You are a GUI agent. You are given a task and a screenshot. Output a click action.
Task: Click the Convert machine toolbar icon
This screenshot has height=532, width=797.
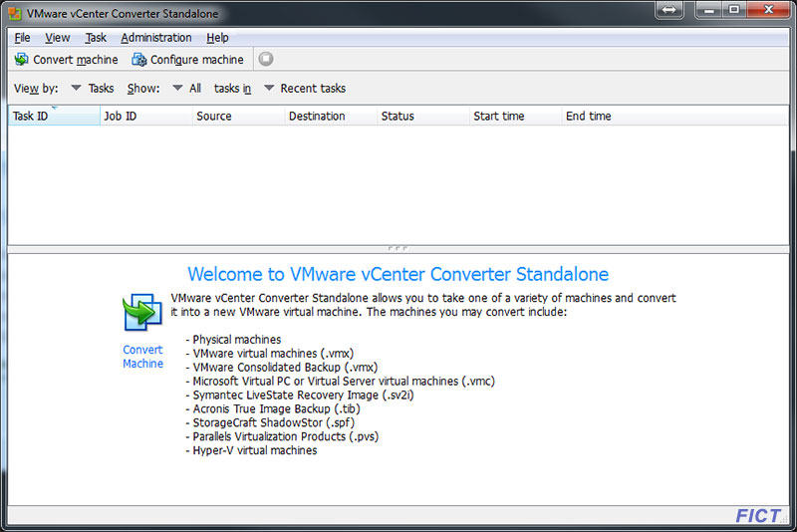click(x=21, y=60)
